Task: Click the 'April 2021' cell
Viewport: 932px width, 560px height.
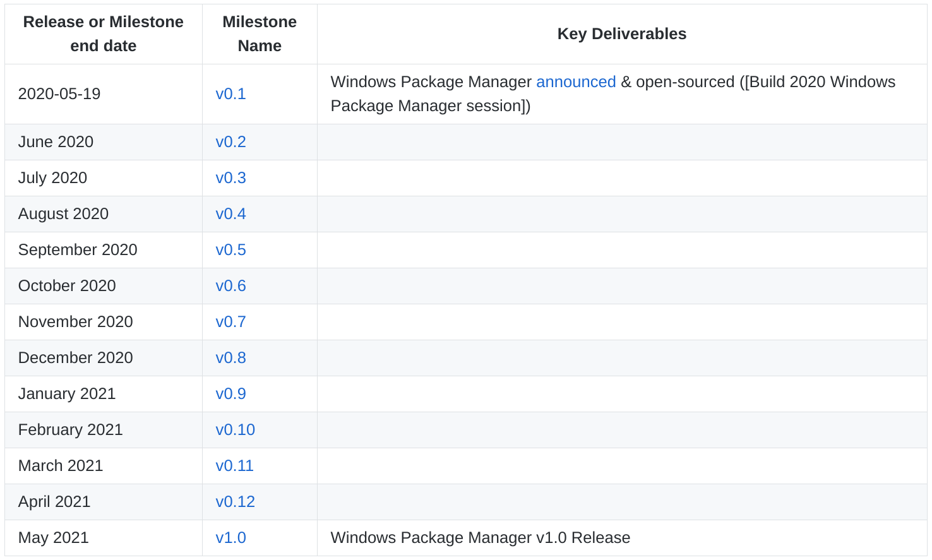Action: click(104, 502)
